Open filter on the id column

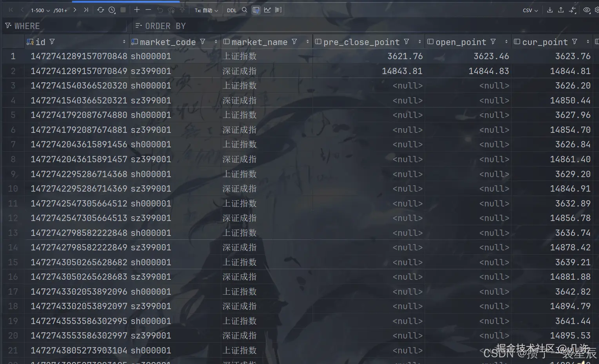(x=52, y=42)
